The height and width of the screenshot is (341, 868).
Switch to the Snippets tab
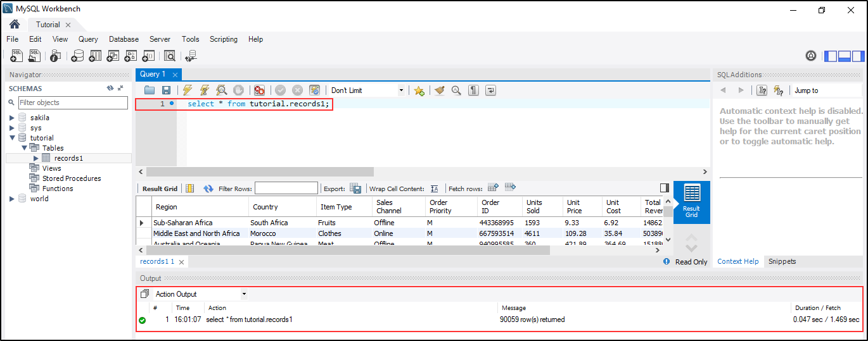[x=782, y=261]
